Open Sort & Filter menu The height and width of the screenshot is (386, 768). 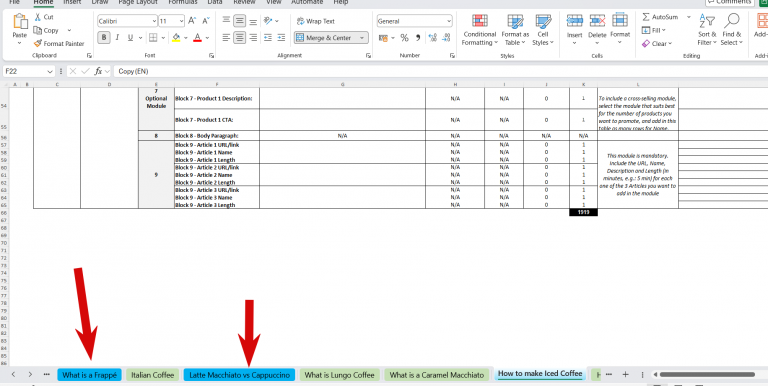707,30
